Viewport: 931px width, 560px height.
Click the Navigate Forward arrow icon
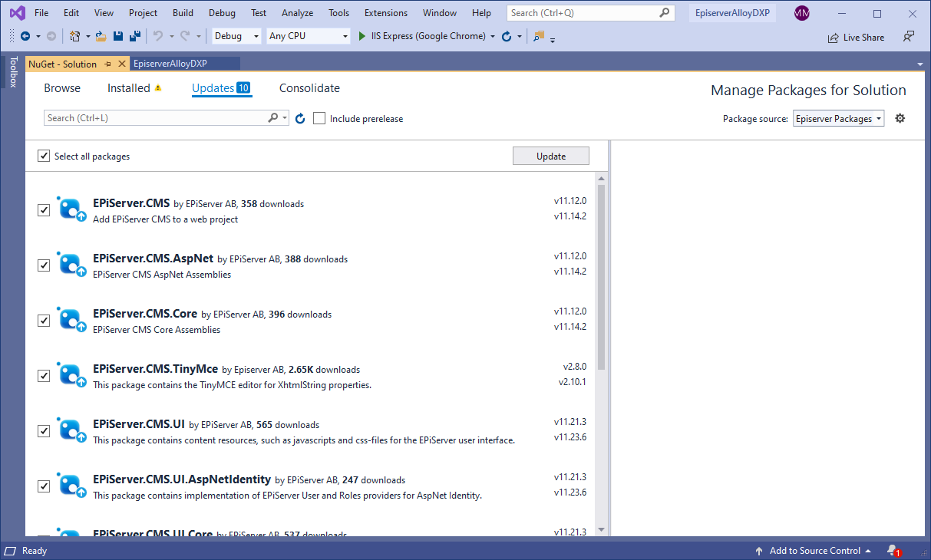[x=51, y=36]
